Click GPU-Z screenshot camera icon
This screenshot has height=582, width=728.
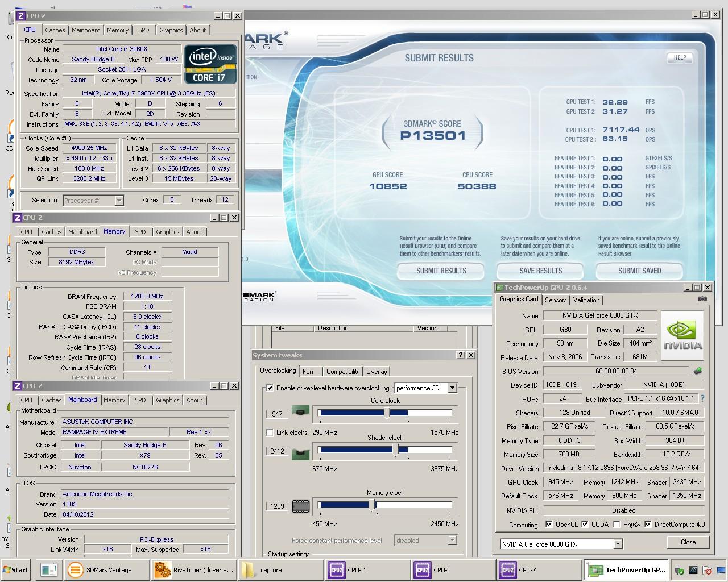click(702, 299)
